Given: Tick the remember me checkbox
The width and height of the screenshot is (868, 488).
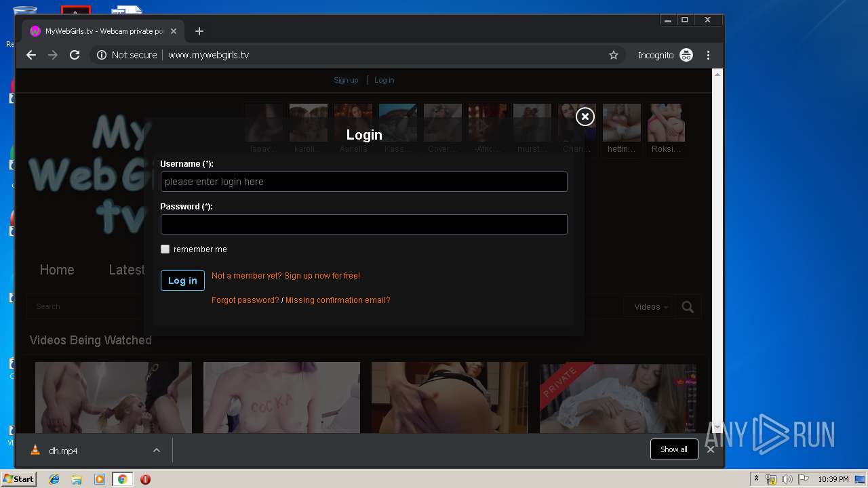Looking at the screenshot, I should [x=165, y=249].
